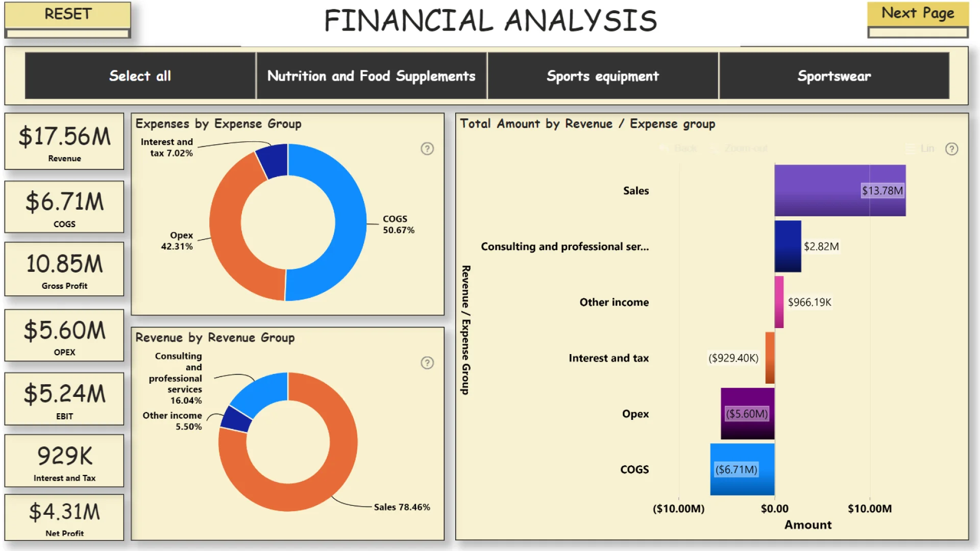Open help icon on Expenses by Expense Group

(x=427, y=148)
